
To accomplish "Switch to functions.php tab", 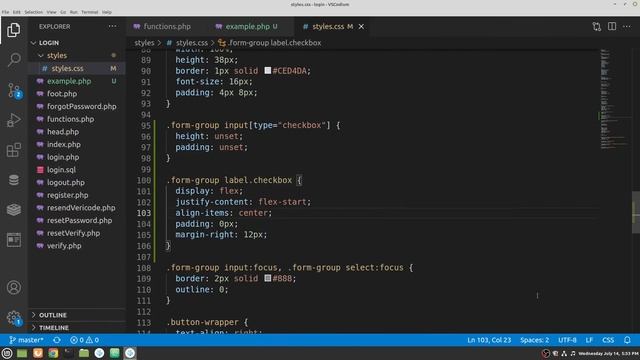I will pyautogui.click(x=167, y=27).
